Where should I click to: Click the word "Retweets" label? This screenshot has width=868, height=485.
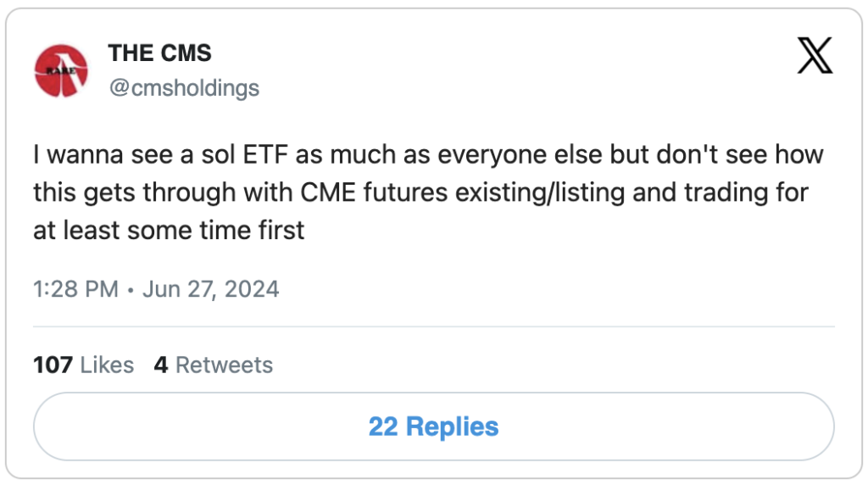coord(224,365)
